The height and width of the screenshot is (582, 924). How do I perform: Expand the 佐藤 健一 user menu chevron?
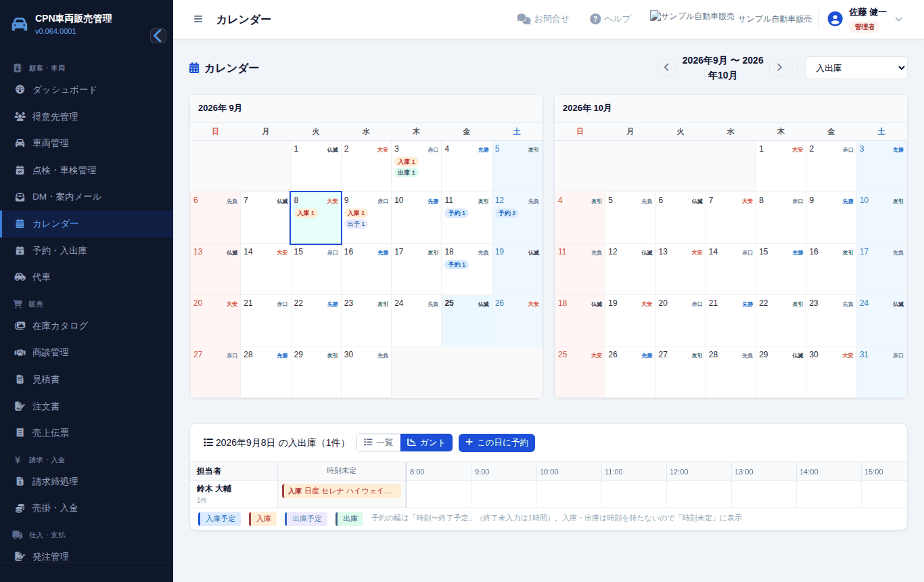pyautogui.click(x=898, y=19)
